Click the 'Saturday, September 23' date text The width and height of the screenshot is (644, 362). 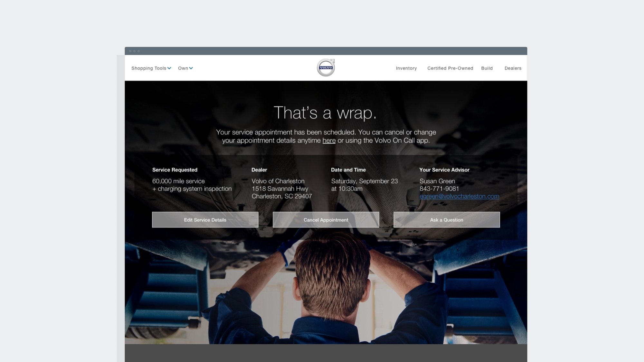365,181
